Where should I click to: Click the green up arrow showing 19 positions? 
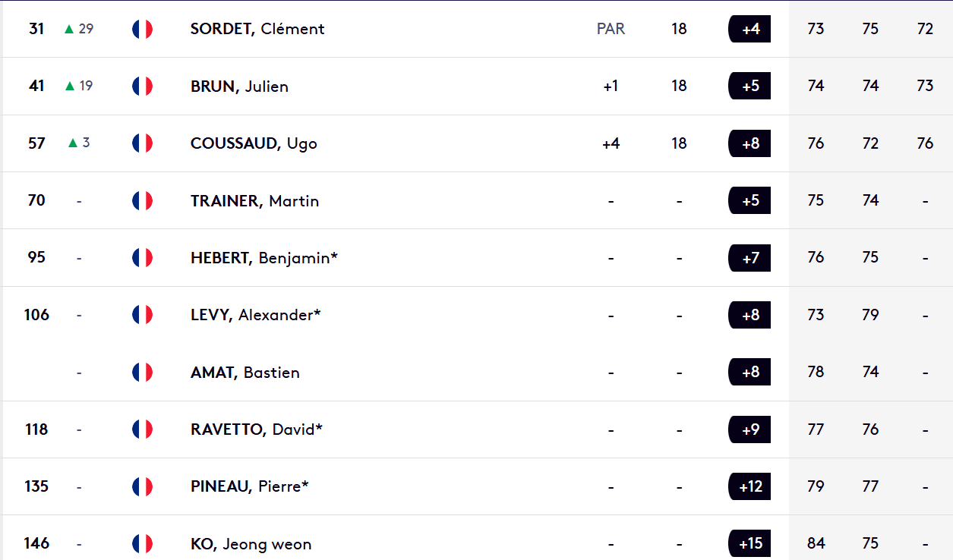(x=69, y=86)
